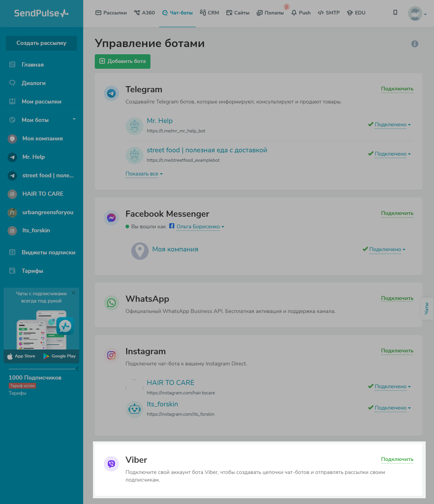This screenshot has width=434, height=504.
Task: Click the info icon near page title
Action: click(415, 44)
